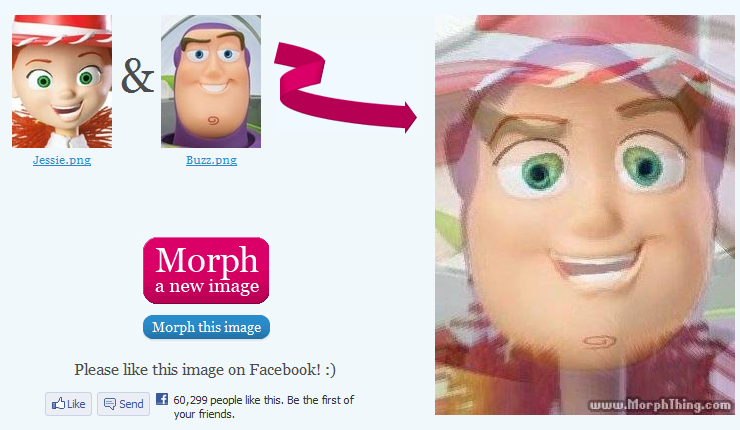
Task: Click the large morphed result image
Action: coord(585,215)
